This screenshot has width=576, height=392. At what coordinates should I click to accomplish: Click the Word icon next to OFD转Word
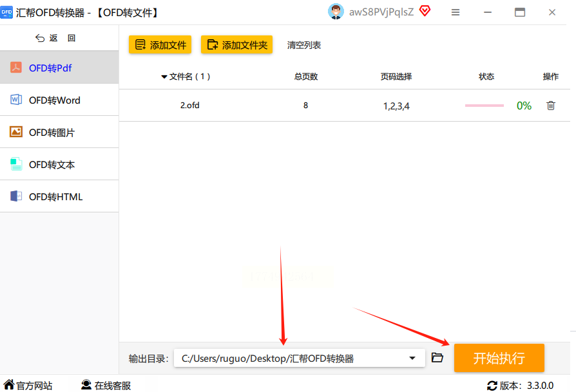[16, 100]
